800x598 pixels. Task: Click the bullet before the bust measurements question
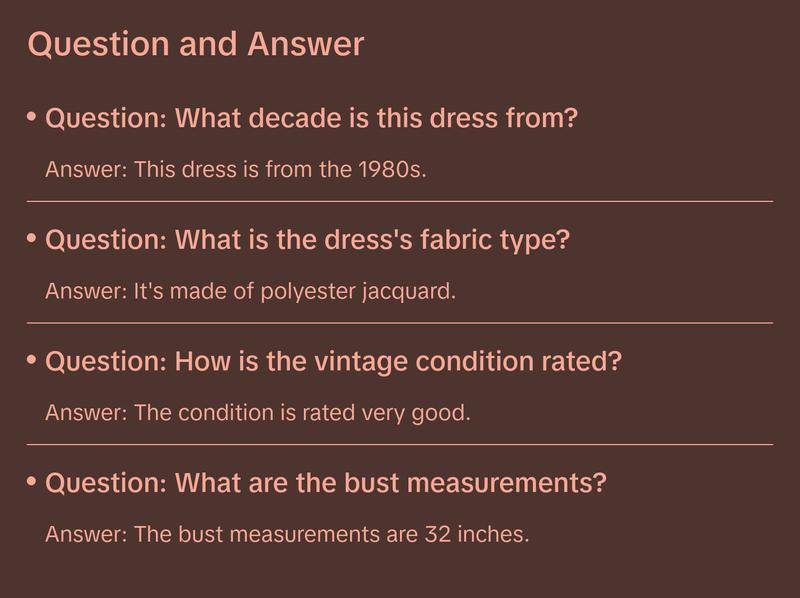pos(32,483)
